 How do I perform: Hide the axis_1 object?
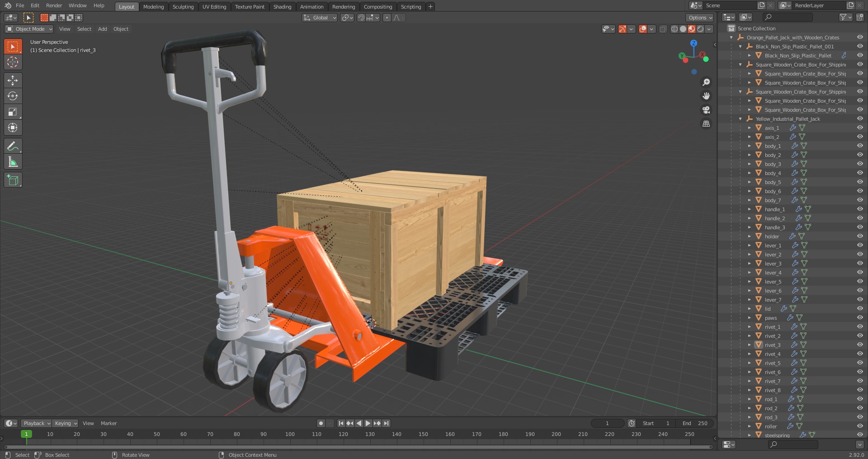pos(860,128)
